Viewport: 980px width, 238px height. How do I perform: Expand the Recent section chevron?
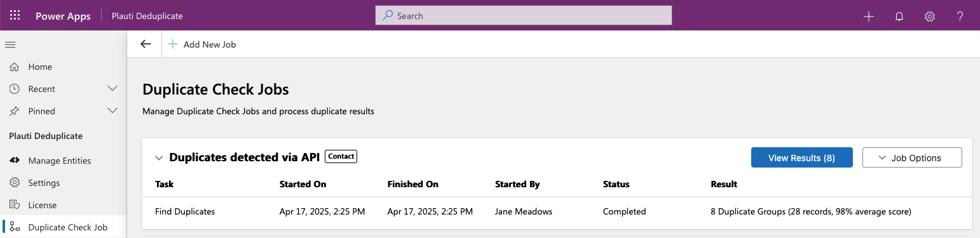point(112,89)
